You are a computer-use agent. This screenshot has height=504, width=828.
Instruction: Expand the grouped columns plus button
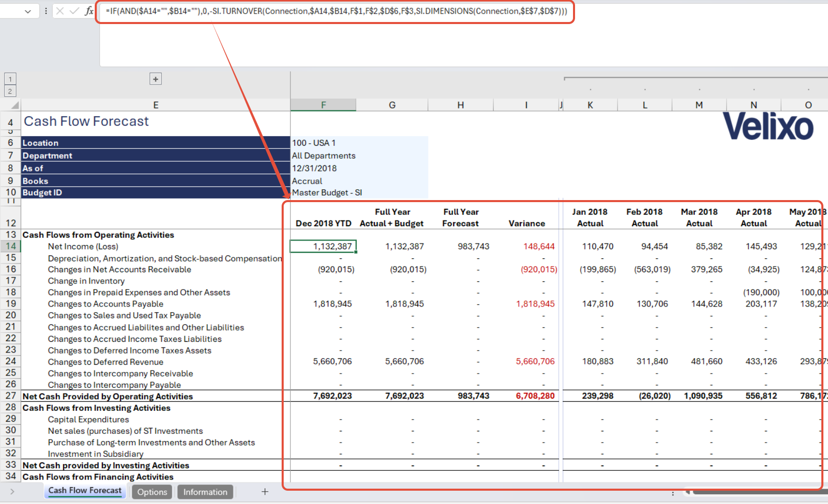156,79
